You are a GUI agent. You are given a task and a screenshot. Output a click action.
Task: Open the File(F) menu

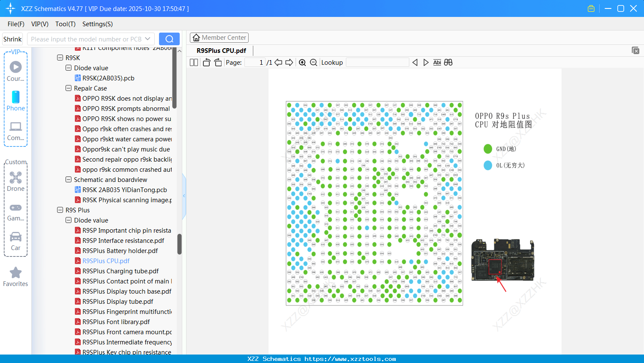click(16, 24)
